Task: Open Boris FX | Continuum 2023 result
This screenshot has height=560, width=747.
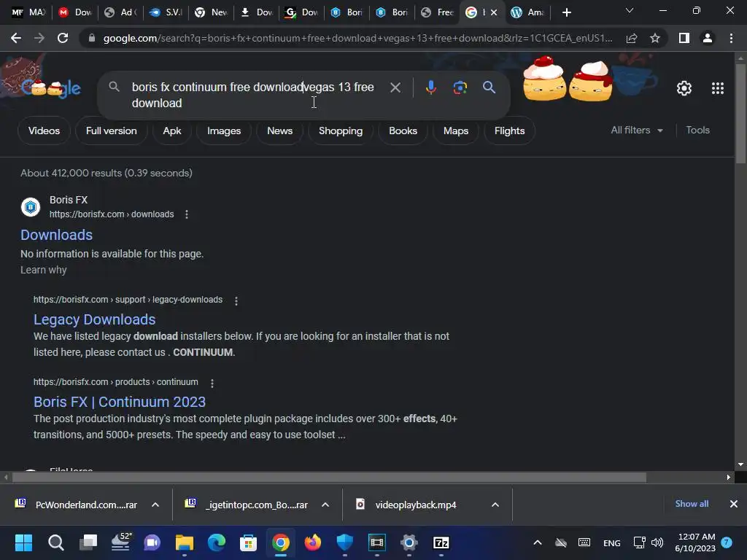Action: tap(120, 402)
